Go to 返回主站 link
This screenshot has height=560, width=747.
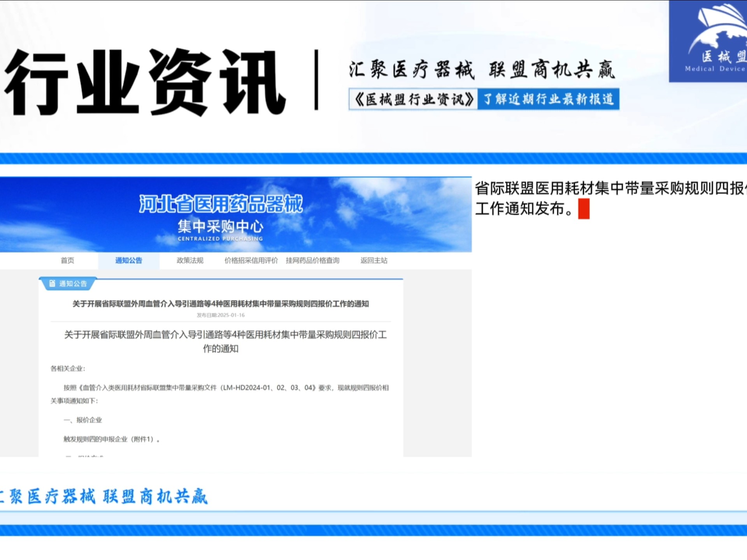tap(373, 261)
